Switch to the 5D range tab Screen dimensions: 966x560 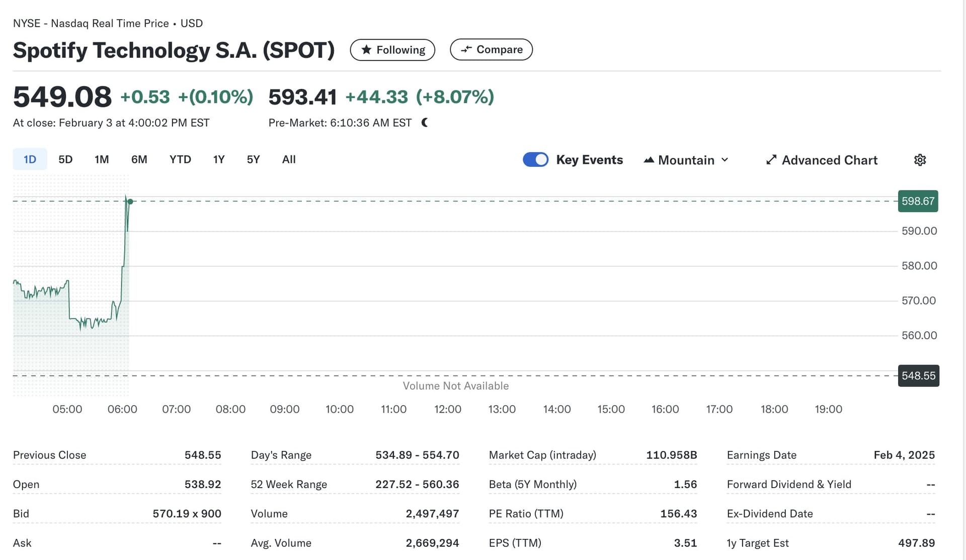tap(65, 159)
